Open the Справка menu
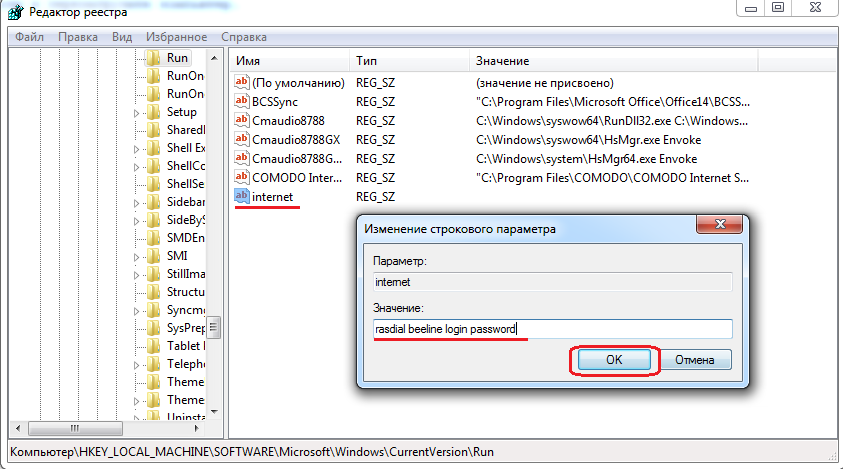843x469 pixels. point(244,37)
